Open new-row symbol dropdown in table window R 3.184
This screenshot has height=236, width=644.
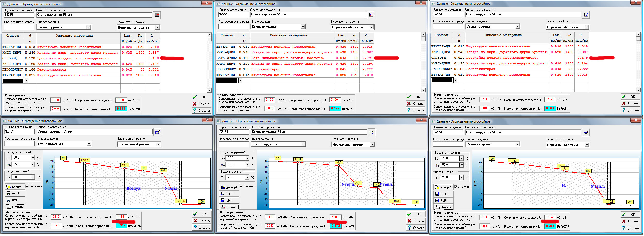point(456,80)
